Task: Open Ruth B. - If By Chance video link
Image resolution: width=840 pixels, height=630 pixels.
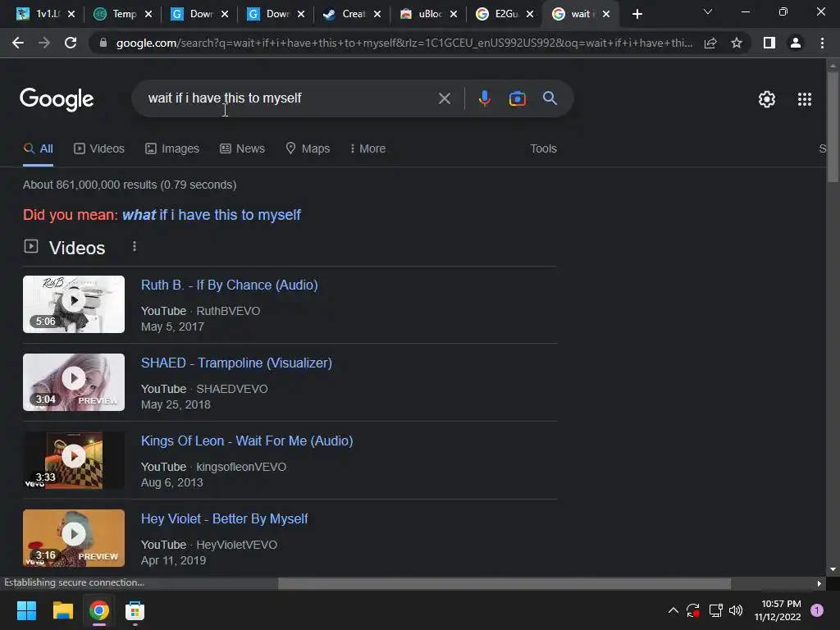Action: coord(230,285)
